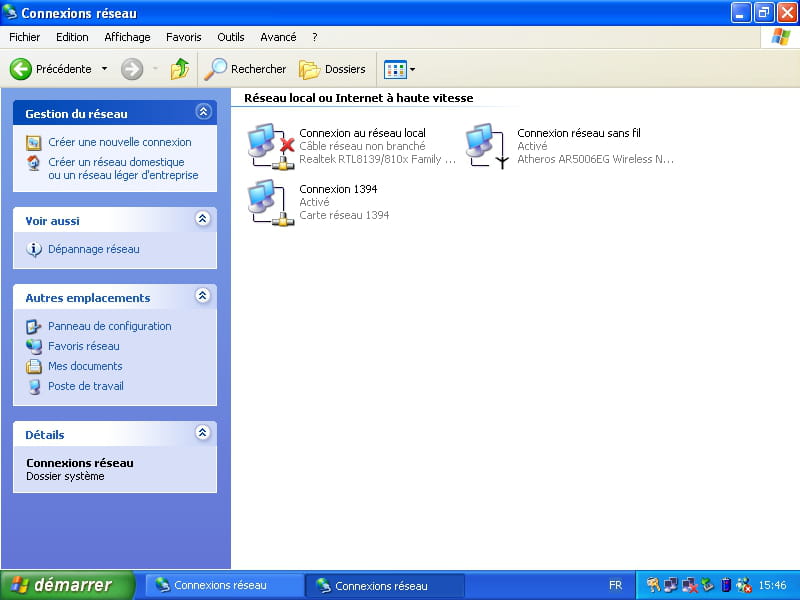Open the Dépannage réseau link
Screen dimensions: 800x600
94,249
